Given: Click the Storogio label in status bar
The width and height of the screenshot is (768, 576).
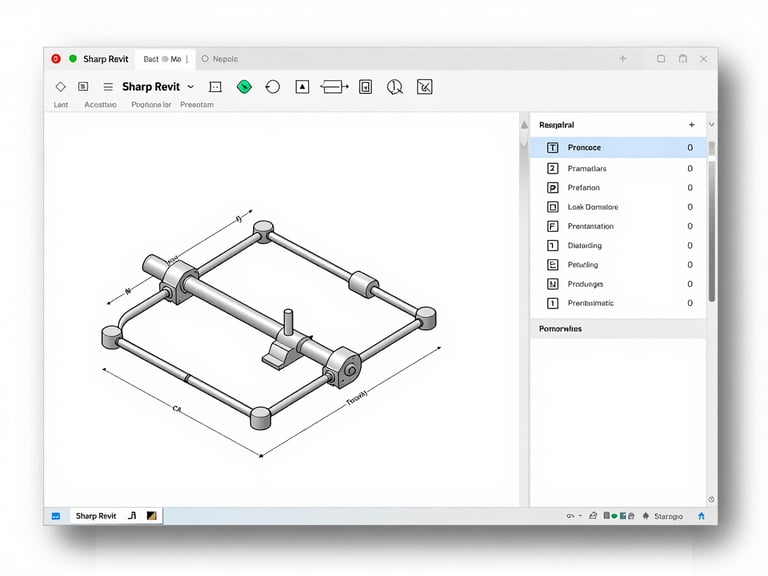Looking at the screenshot, I should [668, 516].
